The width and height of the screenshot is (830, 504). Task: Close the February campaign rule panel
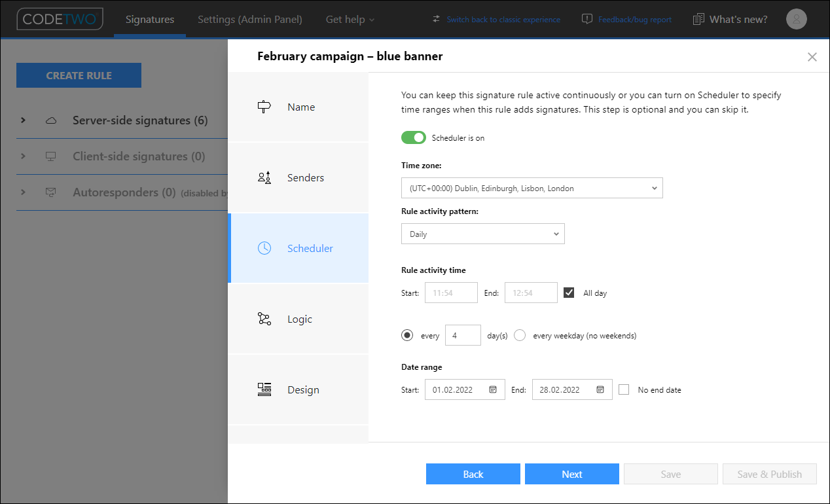coord(812,57)
